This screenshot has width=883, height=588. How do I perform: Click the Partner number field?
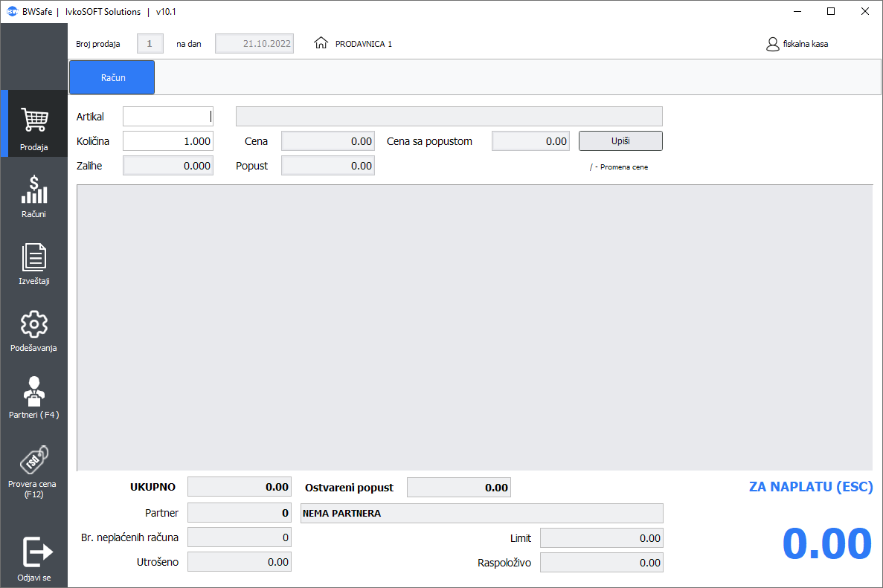pos(239,513)
